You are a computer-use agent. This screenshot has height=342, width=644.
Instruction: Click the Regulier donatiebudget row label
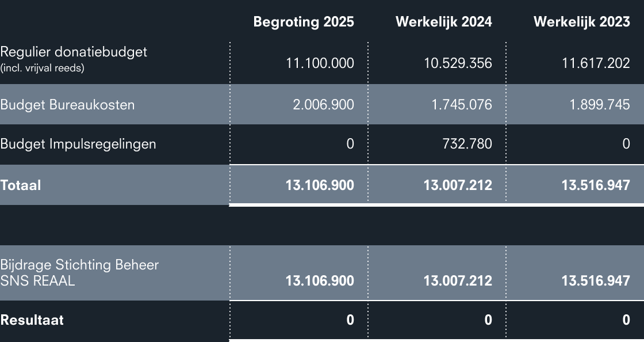tap(74, 52)
